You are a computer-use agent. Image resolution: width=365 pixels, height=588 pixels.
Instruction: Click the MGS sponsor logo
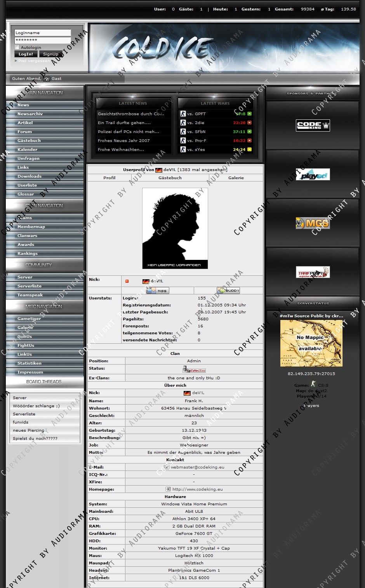click(x=313, y=223)
